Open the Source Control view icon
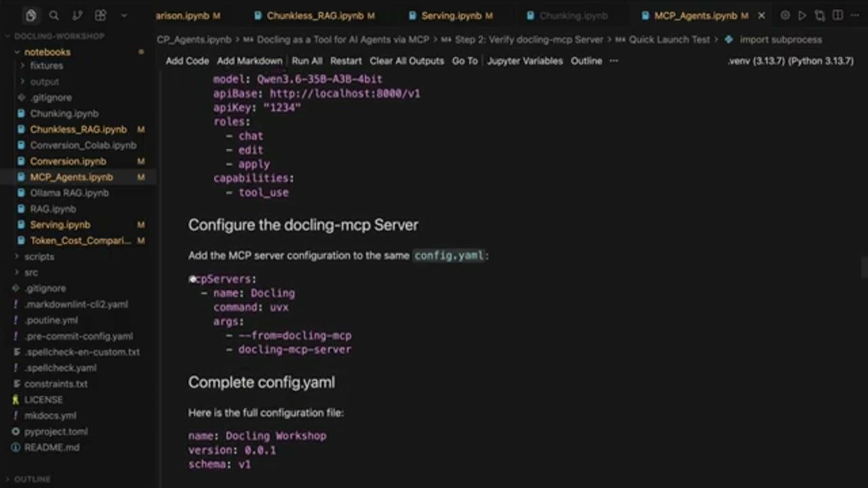Image resolution: width=868 pixels, height=488 pixels. click(77, 16)
